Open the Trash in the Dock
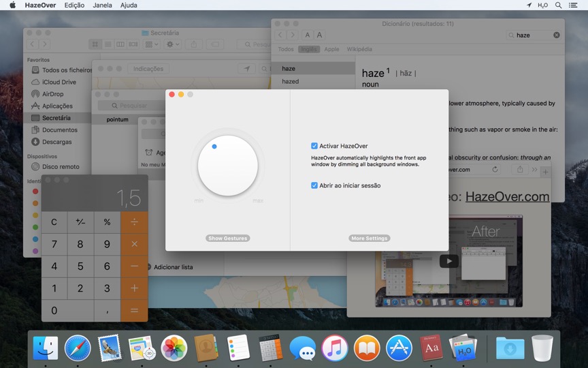Image resolution: width=588 pixels, height=368 pixels. (x=542, y=348)
